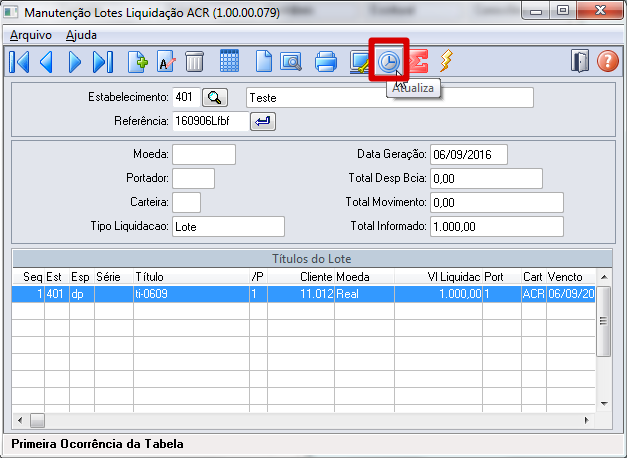Image resolution: width=627 pixels, height=458 pixels.
Task: Click the Total Movimento field
Action: 497,202
